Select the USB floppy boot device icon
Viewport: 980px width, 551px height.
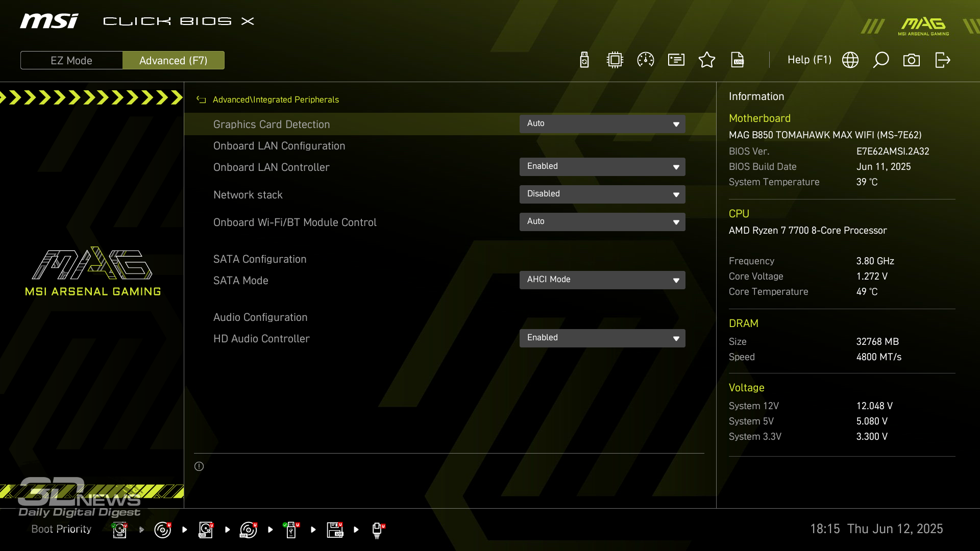point(335,530)
